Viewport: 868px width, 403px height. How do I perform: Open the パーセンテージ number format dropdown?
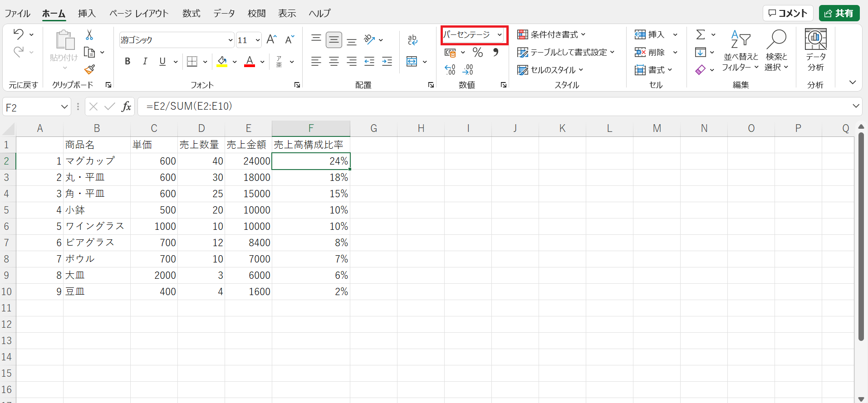(x=499, y=35)
